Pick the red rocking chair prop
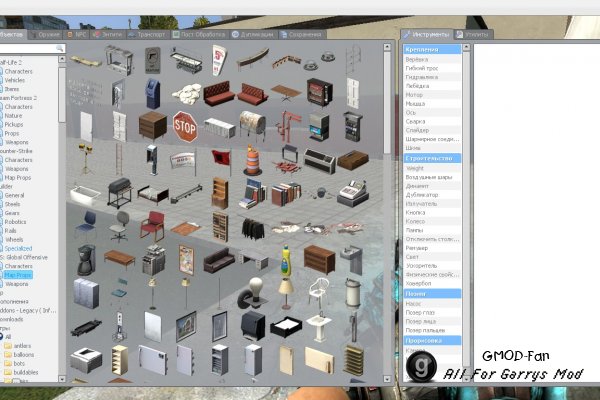 (x=152, y=226)
